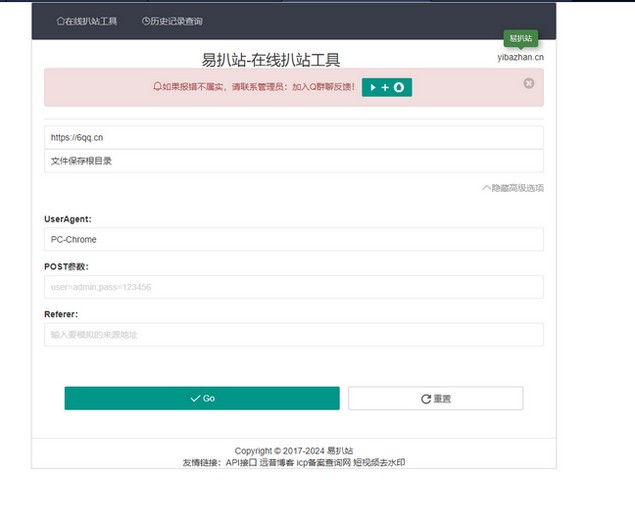Click the bell icon in alert

(x=157, y=87)
